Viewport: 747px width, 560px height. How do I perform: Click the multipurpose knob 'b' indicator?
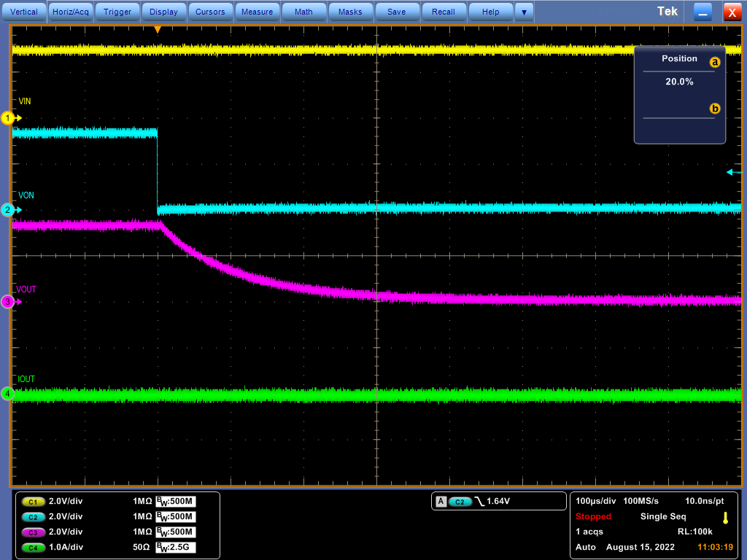[715, 109]
